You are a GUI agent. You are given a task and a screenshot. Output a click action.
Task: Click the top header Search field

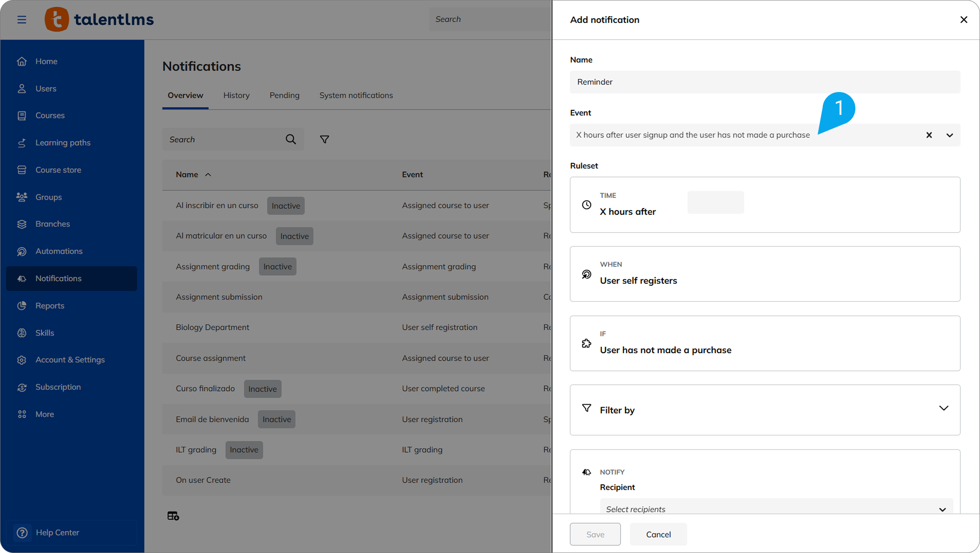click(x=490, y=19)
